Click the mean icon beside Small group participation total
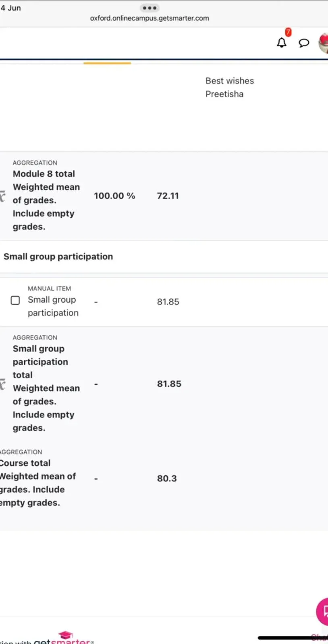This screenshot has width=328, height=644. [x=2, y=384]
